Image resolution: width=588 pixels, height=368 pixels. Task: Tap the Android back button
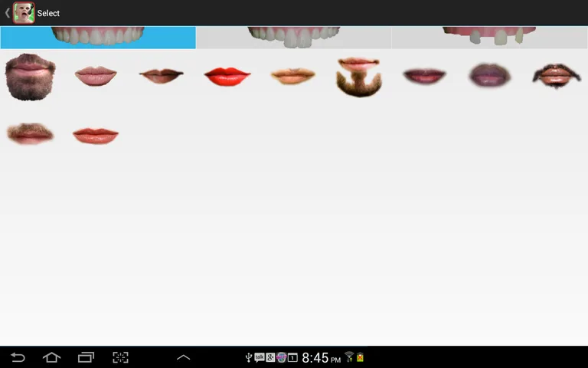click(18, 357)
